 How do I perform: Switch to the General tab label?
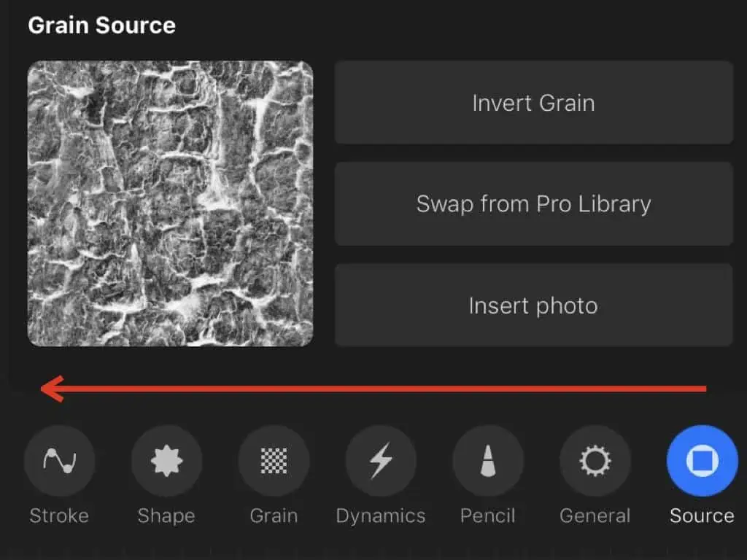(x=595, y=516)
